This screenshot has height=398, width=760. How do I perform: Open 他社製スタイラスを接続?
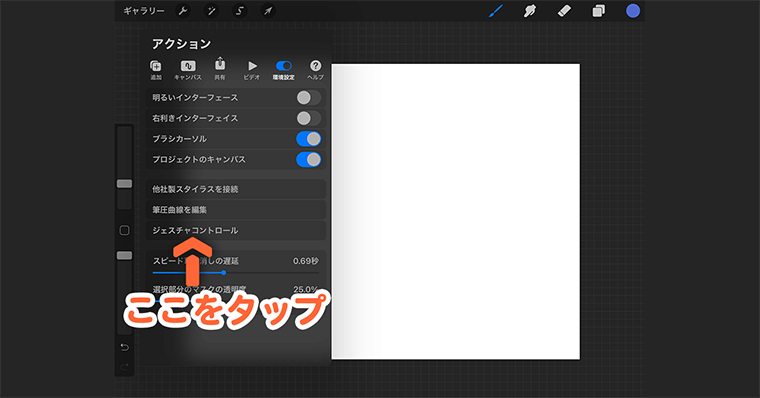coord(236,189)
